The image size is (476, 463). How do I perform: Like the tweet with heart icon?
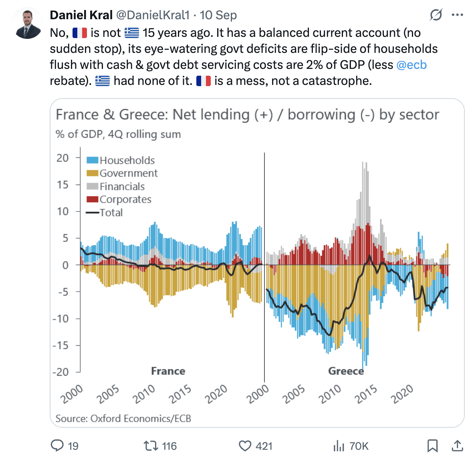pyautogui.click(x=245, y=446)
